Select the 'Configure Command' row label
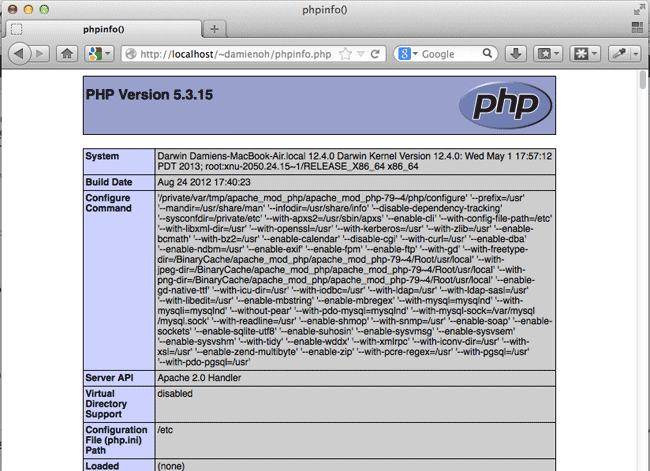This screenshot has height=471, width=650. coord(108,203)
